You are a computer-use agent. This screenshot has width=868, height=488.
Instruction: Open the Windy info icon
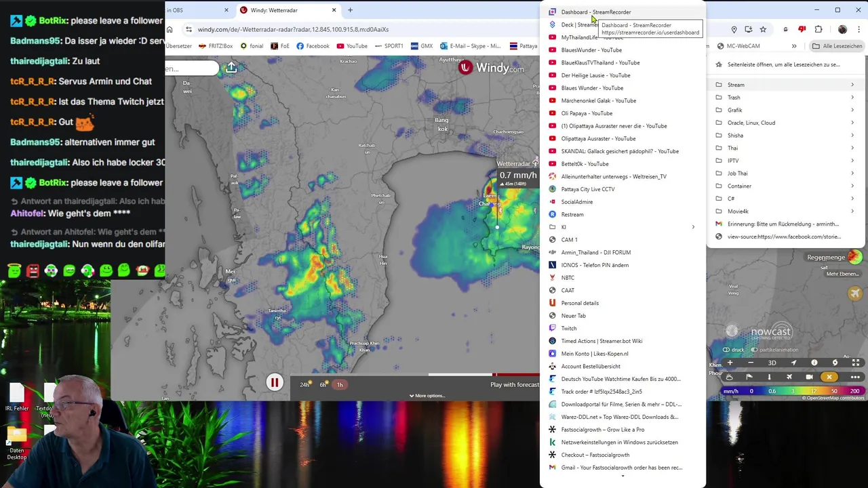coord(814,363)
